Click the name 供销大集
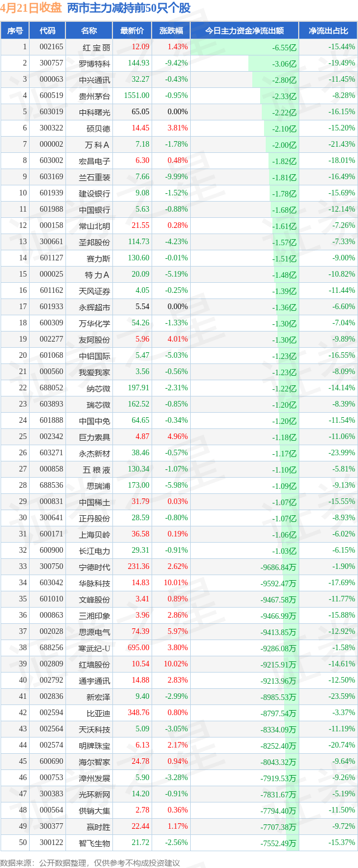Viewport: 358px width, 868px height. click(x=95, y=810)
